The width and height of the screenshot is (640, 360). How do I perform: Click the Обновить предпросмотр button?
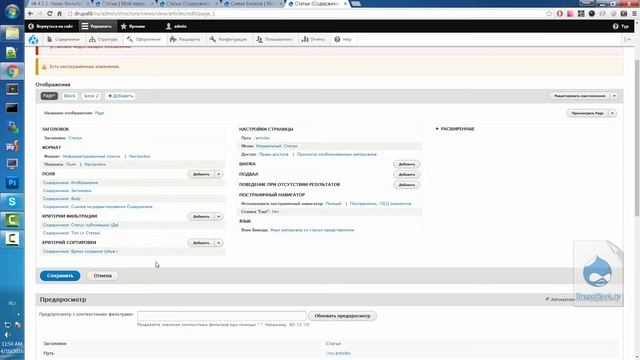(342, 316)
